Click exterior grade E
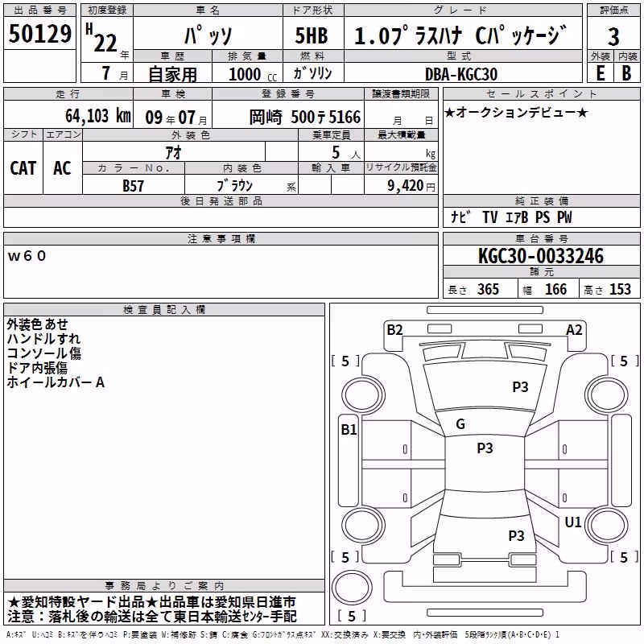This screenshot has width=644, height=644. tap(600, 73)
